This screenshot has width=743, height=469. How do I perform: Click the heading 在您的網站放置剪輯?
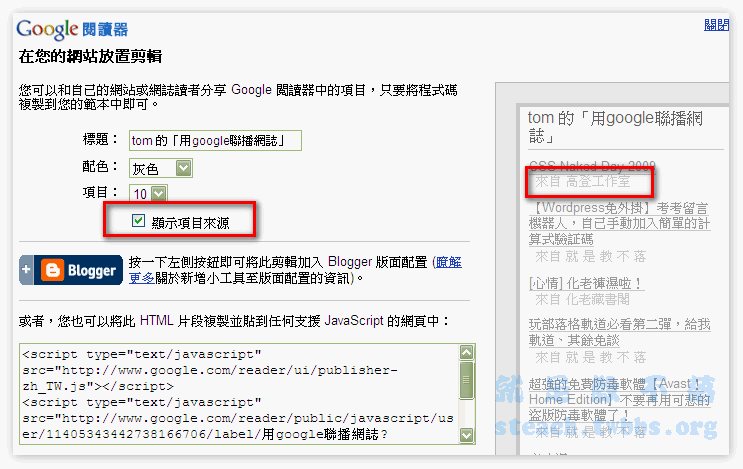pyautogui.click(x=90, y=56)
